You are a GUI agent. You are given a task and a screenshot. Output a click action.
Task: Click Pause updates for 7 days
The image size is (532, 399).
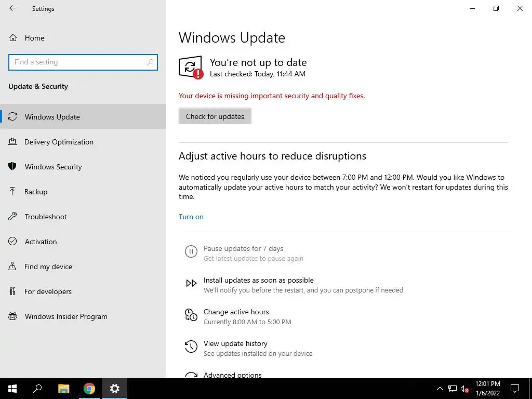tap(243, 248)
